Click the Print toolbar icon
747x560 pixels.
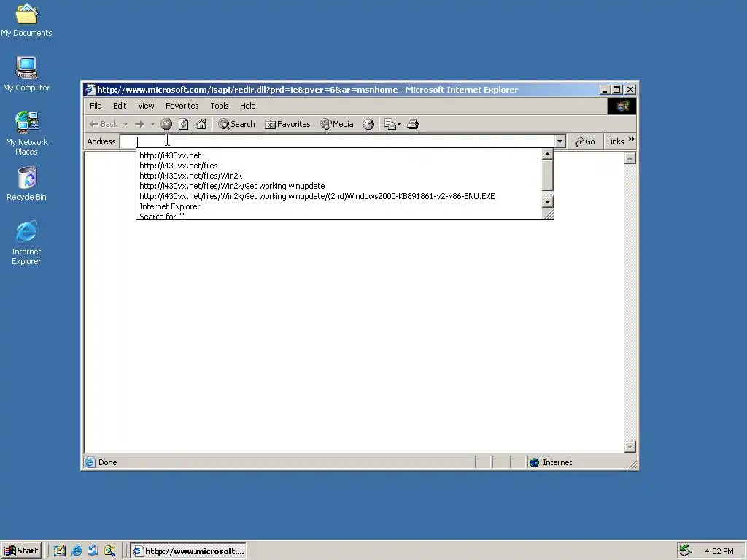[413, 124]
